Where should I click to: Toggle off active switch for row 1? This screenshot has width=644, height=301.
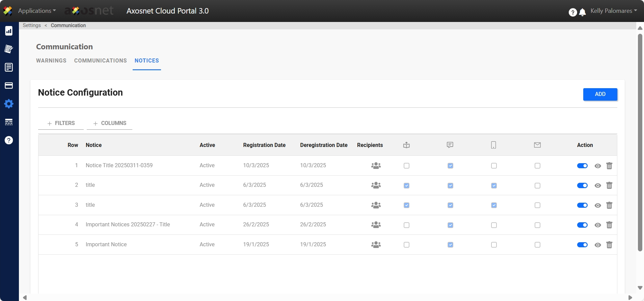[582, 166]
